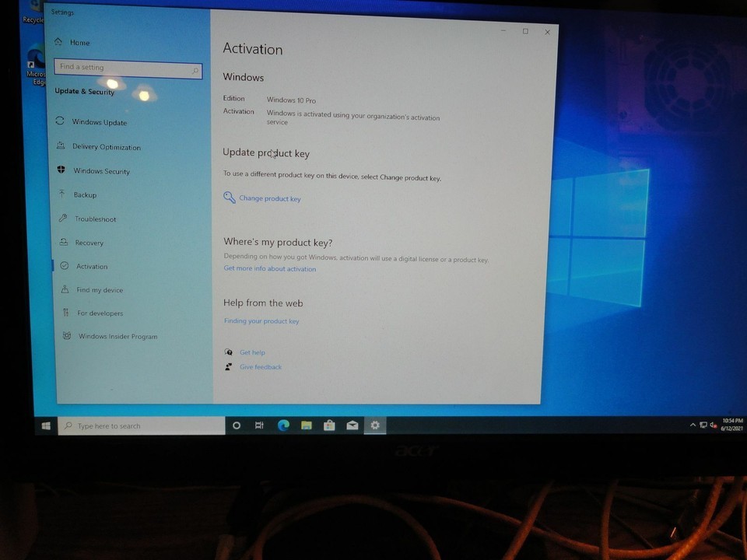
Task: Open Windows Insider Program page
Action: (x=117, y=337)
